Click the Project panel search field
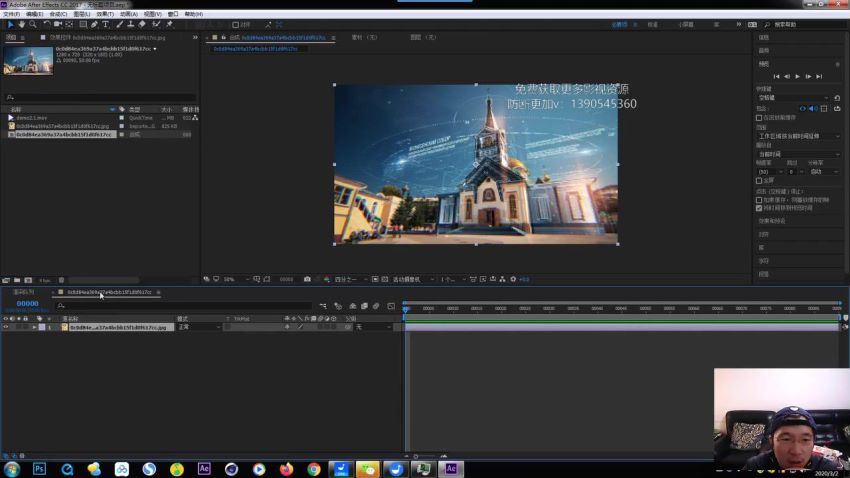This screenshot has width=850, height=478. pyautogui.click(x=99, y=97)
